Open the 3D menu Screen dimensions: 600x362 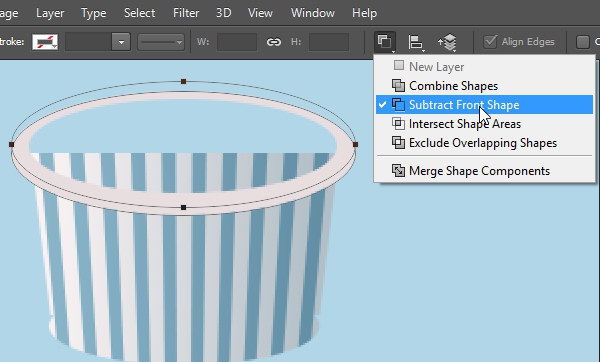(224, 13)
